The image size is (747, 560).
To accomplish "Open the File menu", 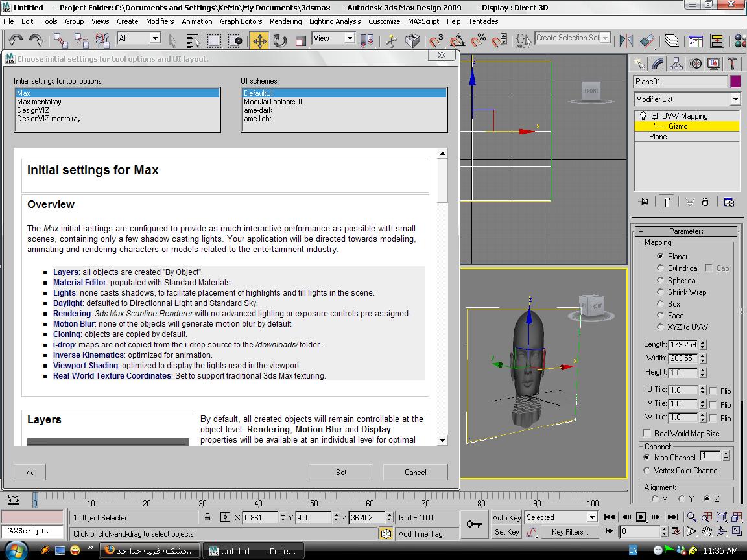I will coord(8,21).
